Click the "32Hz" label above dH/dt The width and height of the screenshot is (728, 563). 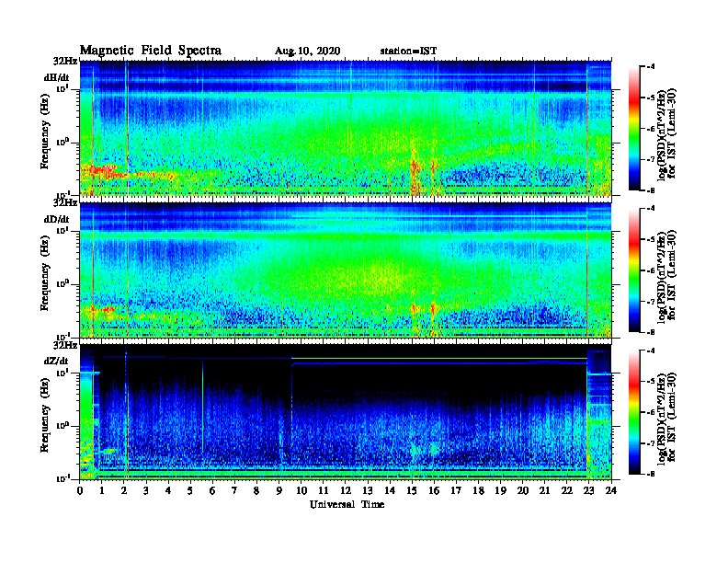[65, 61]
